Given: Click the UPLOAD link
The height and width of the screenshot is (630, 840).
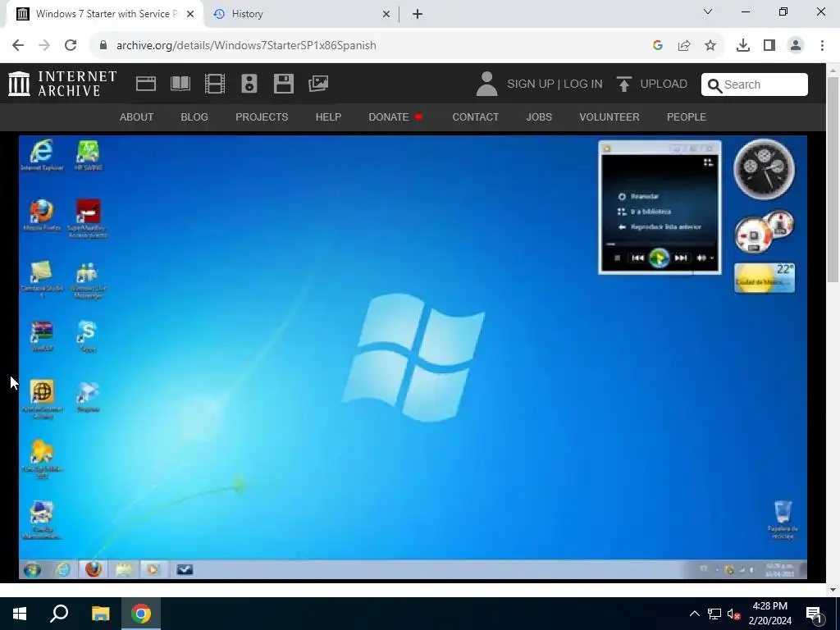Looking at the screenshot, I should pyautogui.click(x=663, y=84).
